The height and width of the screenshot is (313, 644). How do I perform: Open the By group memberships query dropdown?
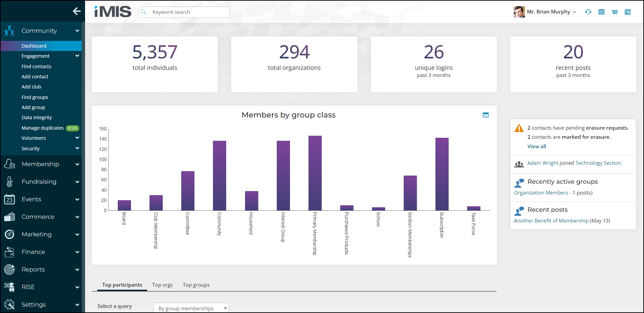pyautogui.click(x=191, y=308)
